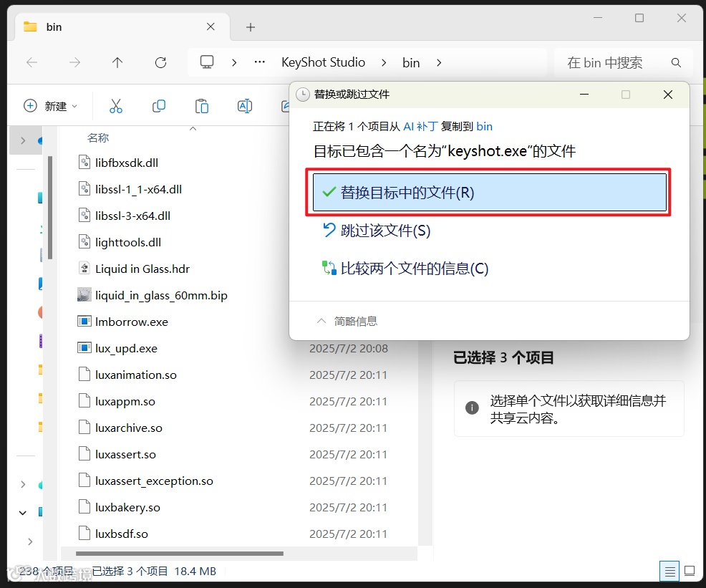This screenshot has width=706, height=588.
Task: Select libssl-1_1-x64.dll file
Action: coord(138,189)
